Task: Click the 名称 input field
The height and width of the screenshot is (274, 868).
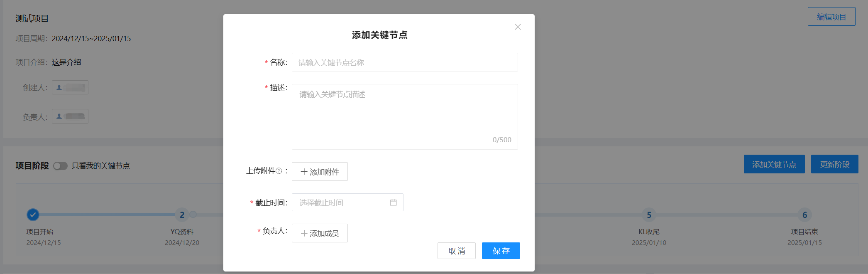Action: (404, 62)
